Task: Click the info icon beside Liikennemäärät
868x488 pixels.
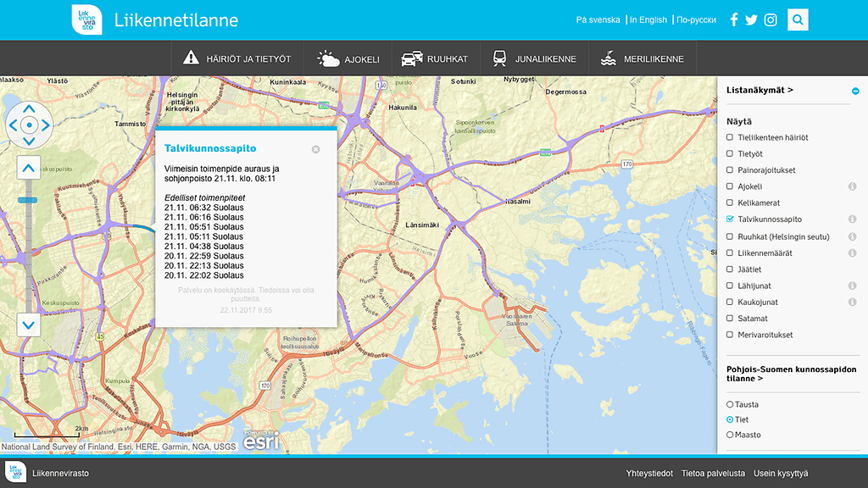Action: [852, 252]
